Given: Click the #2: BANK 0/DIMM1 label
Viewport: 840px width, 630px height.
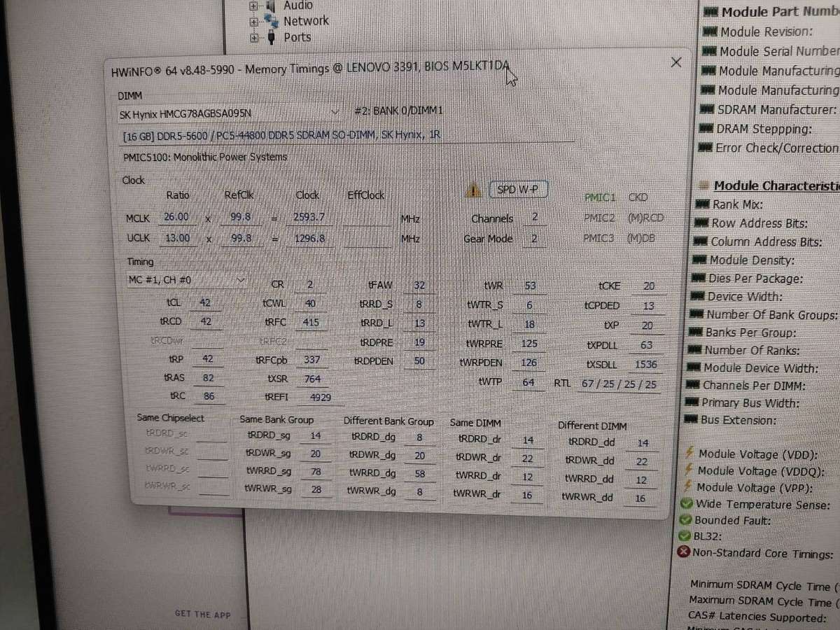Looking at the screenshot, I should point(398,111).
